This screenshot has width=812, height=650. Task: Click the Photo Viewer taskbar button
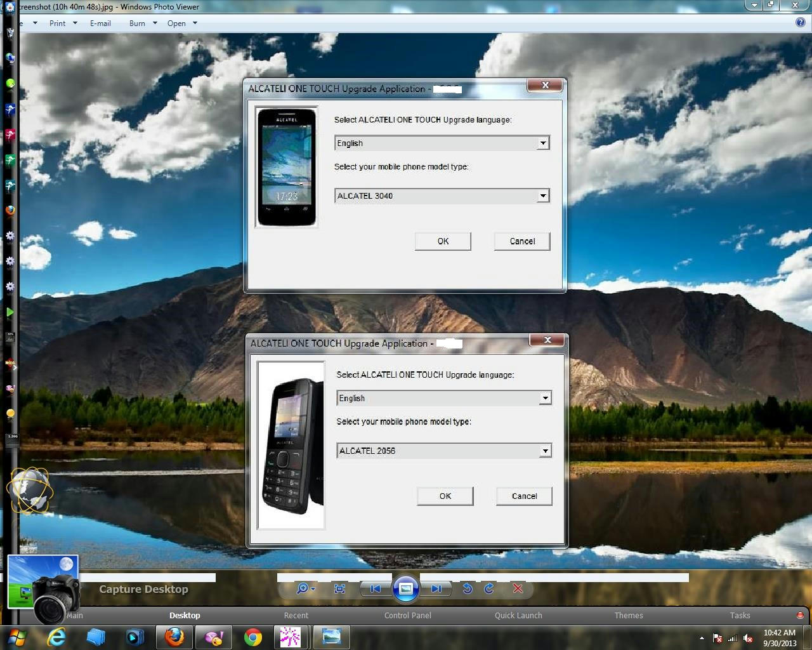pos(331,637)
